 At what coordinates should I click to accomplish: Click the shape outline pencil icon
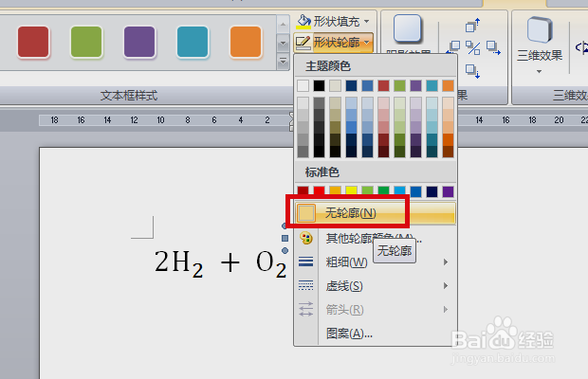(x=303, y=43)
